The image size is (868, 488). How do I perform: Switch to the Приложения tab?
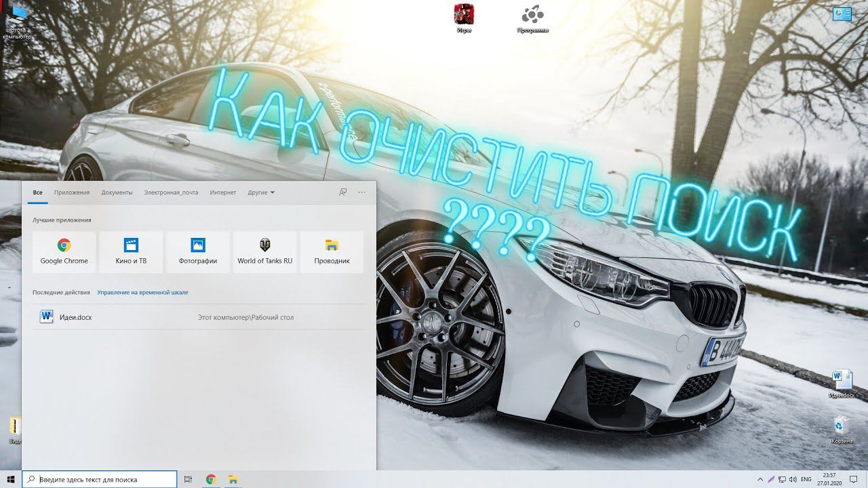pos(72,192)
